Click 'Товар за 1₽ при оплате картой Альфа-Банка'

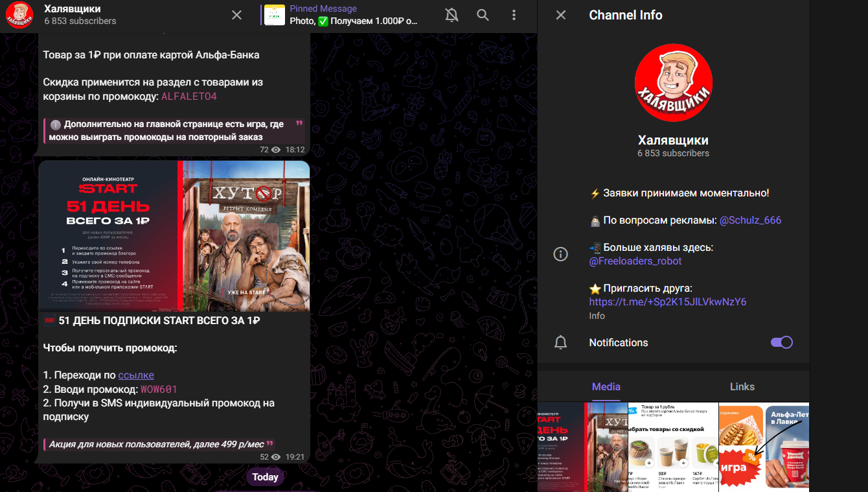coord(151,55)
